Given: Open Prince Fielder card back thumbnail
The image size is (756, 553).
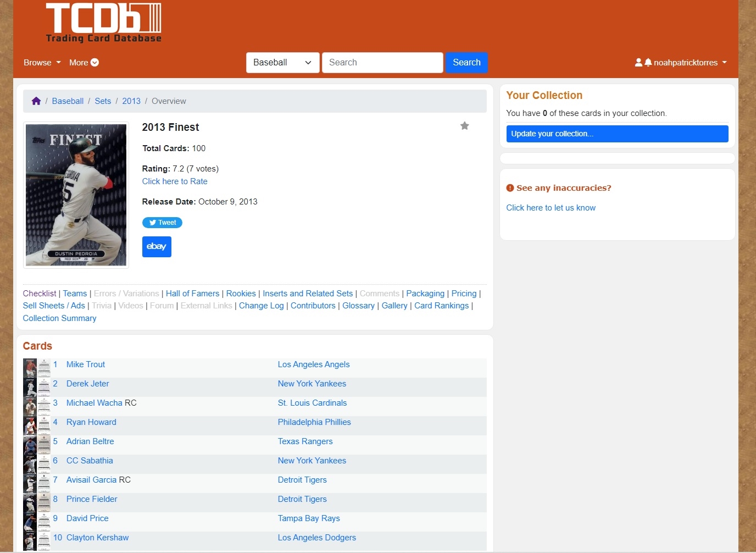Looking at the screenshot, I should click(44, 502).
